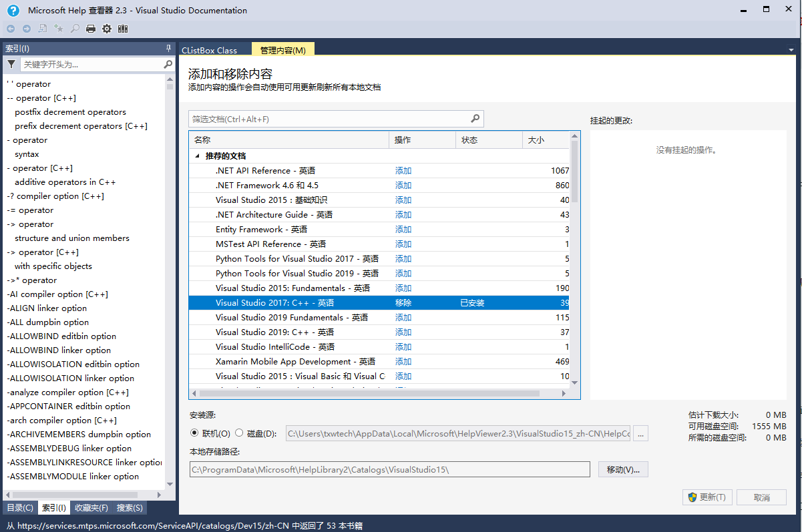Click the 更新(T) update button

click(x=707, y=497)
